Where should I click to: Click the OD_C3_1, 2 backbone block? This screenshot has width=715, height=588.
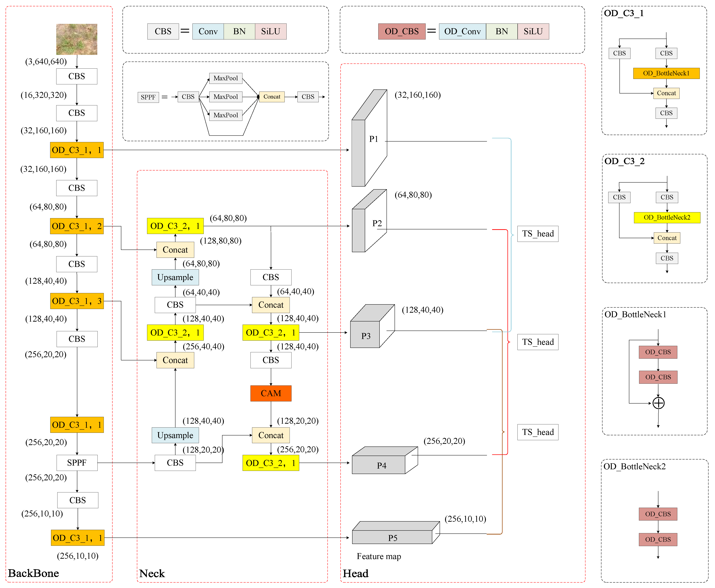[77, 226]
